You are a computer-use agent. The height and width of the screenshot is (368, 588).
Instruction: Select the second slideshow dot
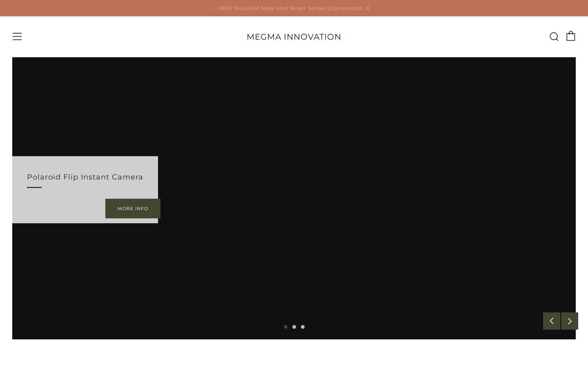tap(294, 327)
